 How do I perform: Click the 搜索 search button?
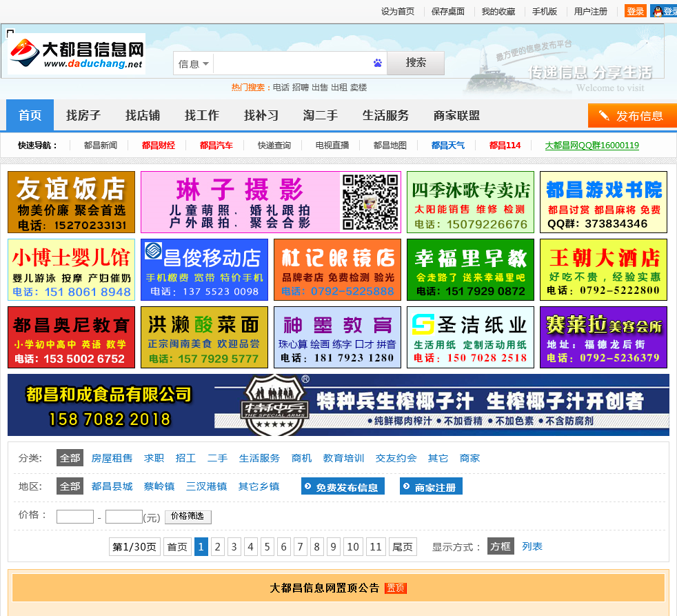tap(416, 63)
